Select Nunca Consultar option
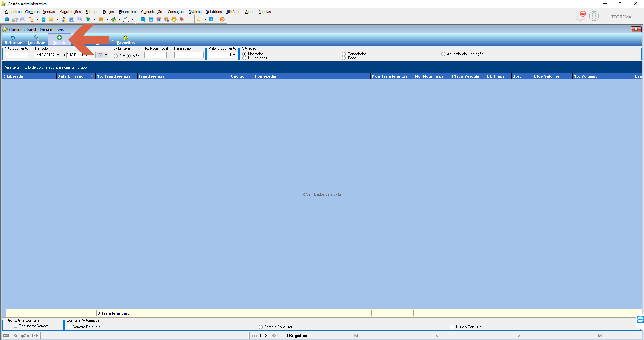Viewport: 644px width, 340px height. (452, 327)
